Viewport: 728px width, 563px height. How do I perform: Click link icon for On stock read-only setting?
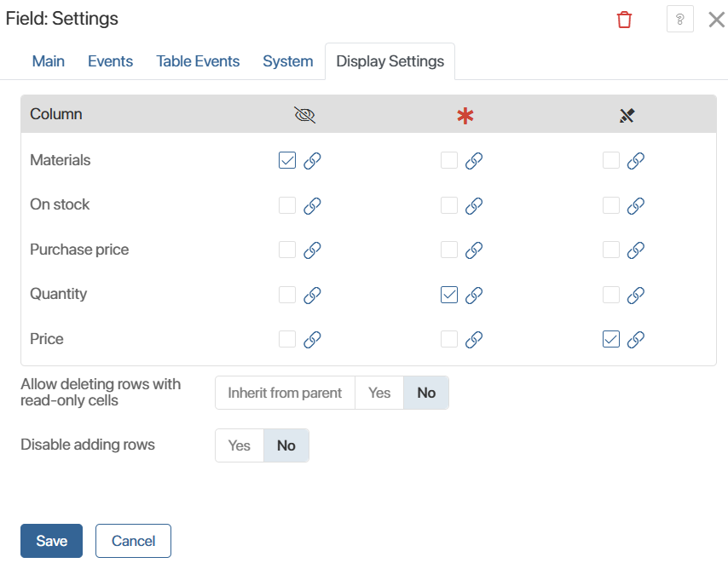636,205
